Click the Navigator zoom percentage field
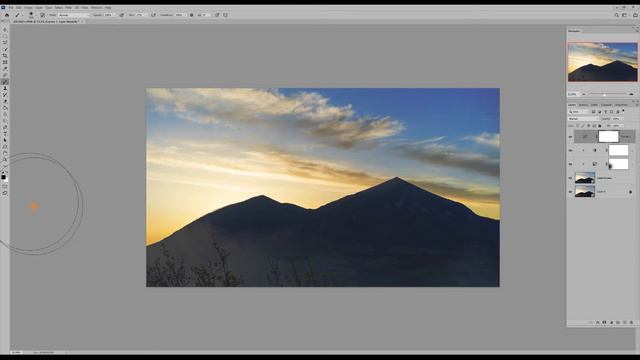 [x=573, y=94]
